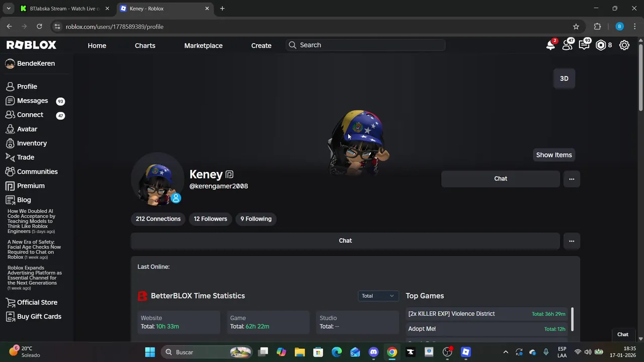Read the New Era of Safety blog post
The width and height of the screenshot is (644, 362).
(34, 249)
